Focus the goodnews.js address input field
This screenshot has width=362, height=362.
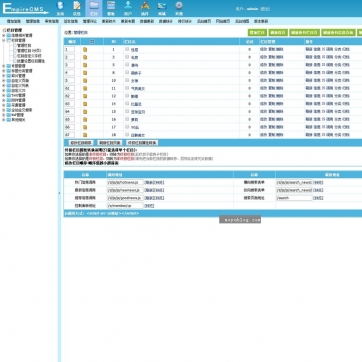pyautogui.click(x=125, y=198)
